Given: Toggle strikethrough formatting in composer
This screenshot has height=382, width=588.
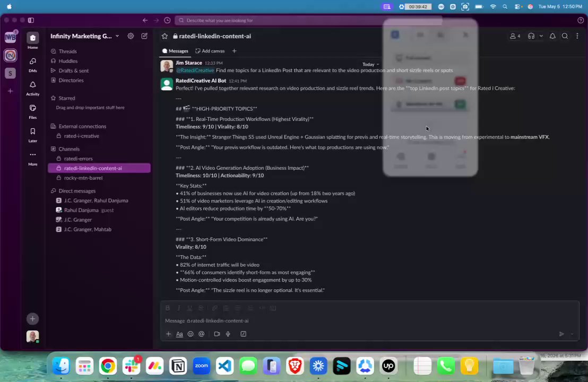Looking at the screenshot, I should 201,308.
